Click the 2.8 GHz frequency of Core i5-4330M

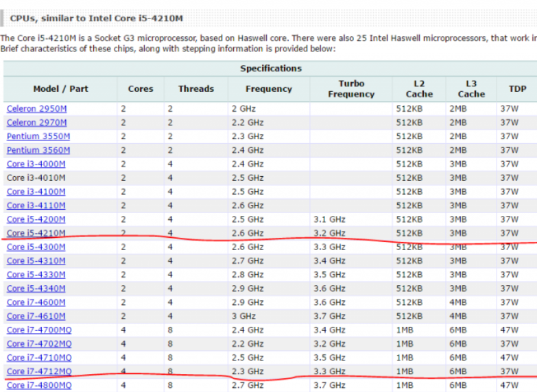[248, 275]
